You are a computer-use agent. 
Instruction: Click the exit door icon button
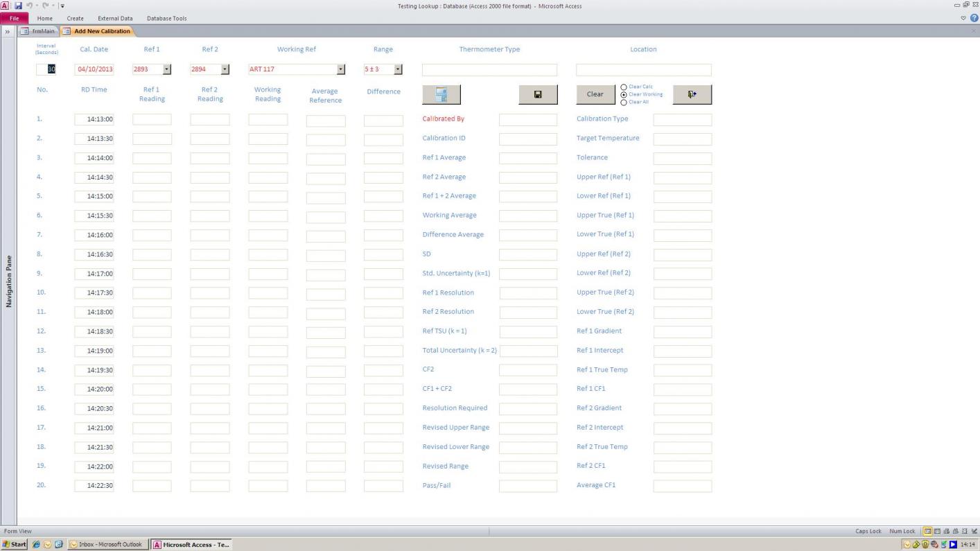click(x=692, y=94)
